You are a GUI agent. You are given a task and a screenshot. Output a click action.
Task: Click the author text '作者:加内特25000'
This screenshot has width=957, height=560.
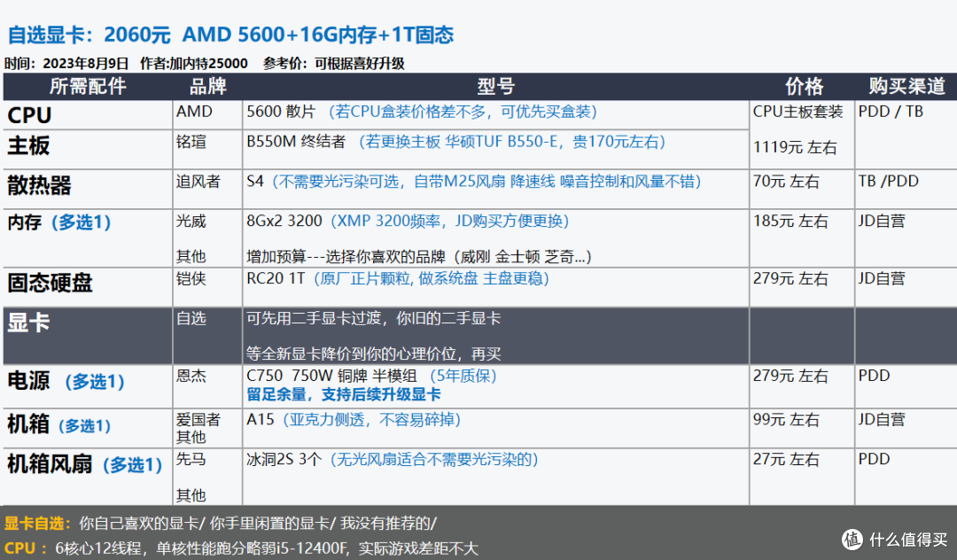[x=194, y=64]
